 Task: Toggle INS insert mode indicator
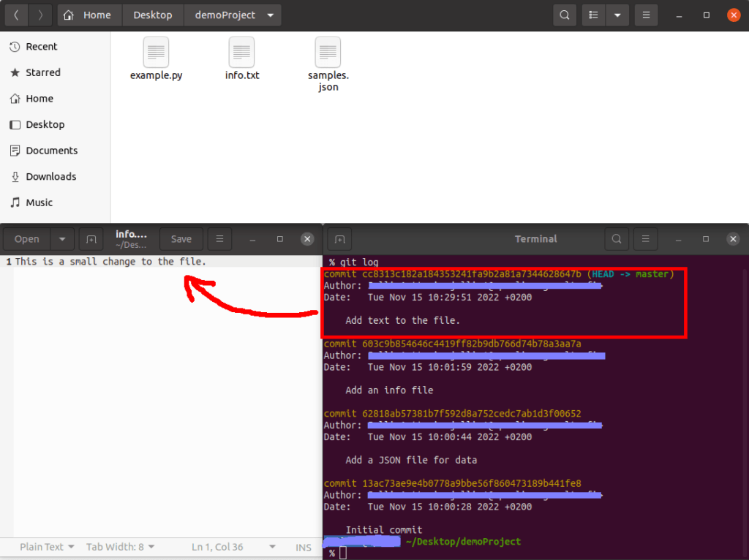pyautogui.click(x=304, y=548)
